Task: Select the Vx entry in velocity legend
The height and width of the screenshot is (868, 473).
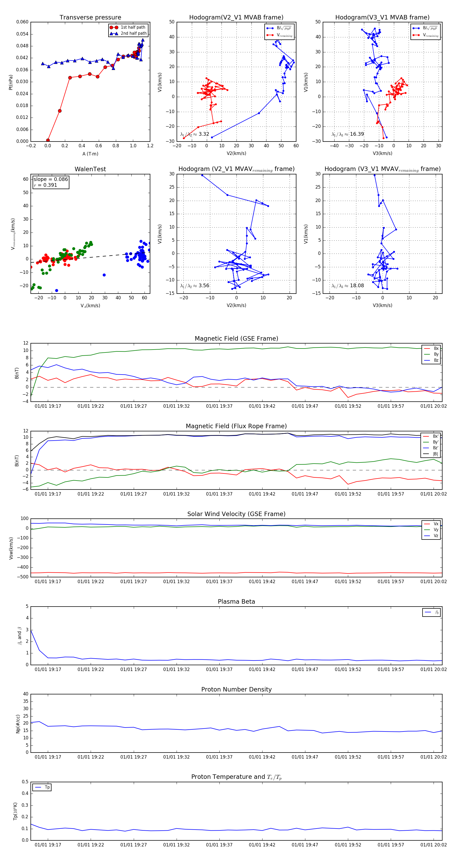Action: (431, 524)
